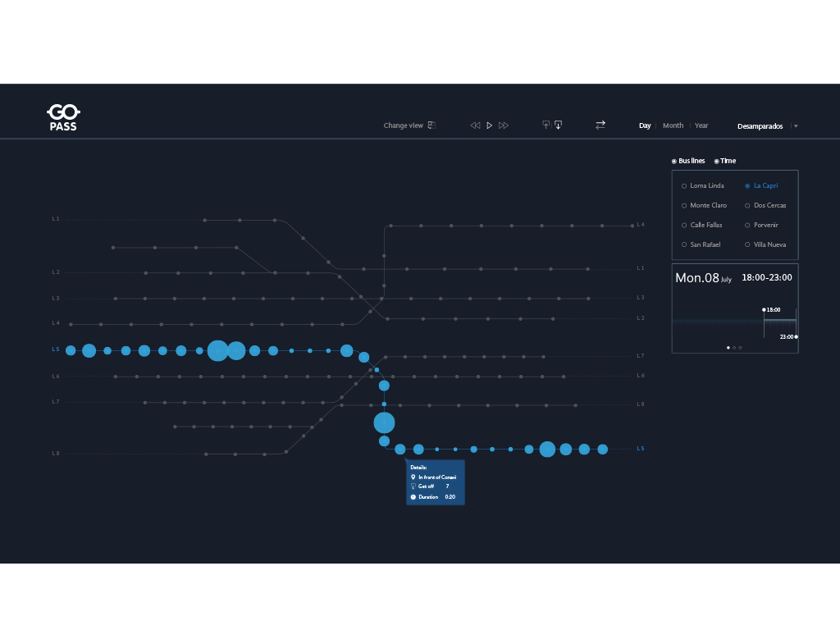Click the second pagination dot in time panel

[x=734, y=348]
